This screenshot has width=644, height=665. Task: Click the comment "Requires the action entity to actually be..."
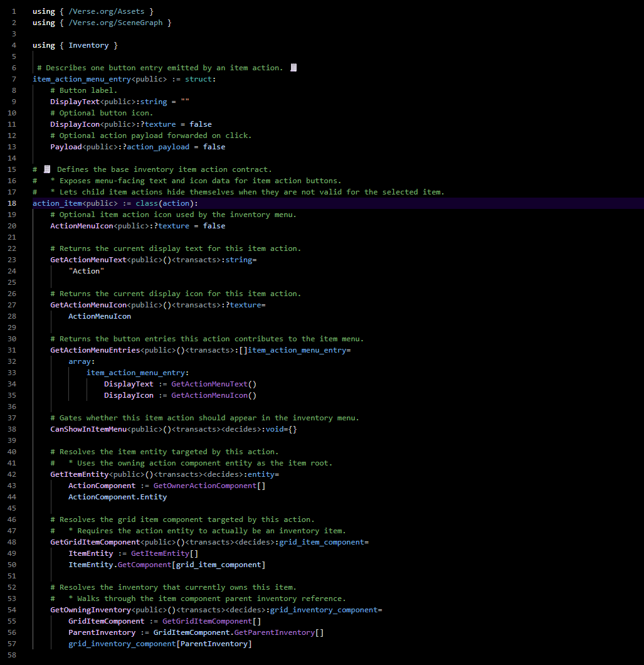tap(211, 531)
